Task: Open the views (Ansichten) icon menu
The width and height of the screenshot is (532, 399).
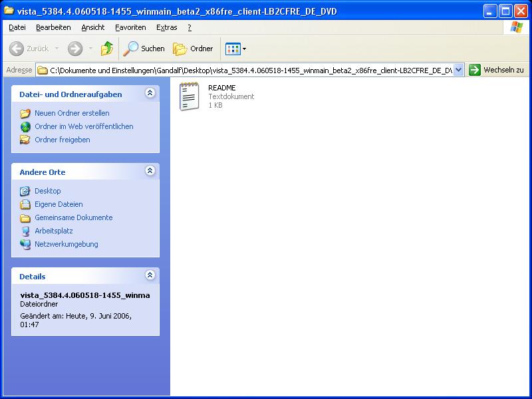Action: (x=235, y=49)
